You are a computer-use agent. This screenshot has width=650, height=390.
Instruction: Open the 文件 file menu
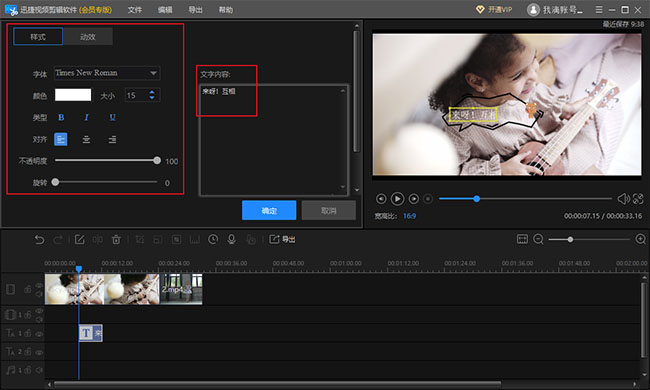coord(134,10)
